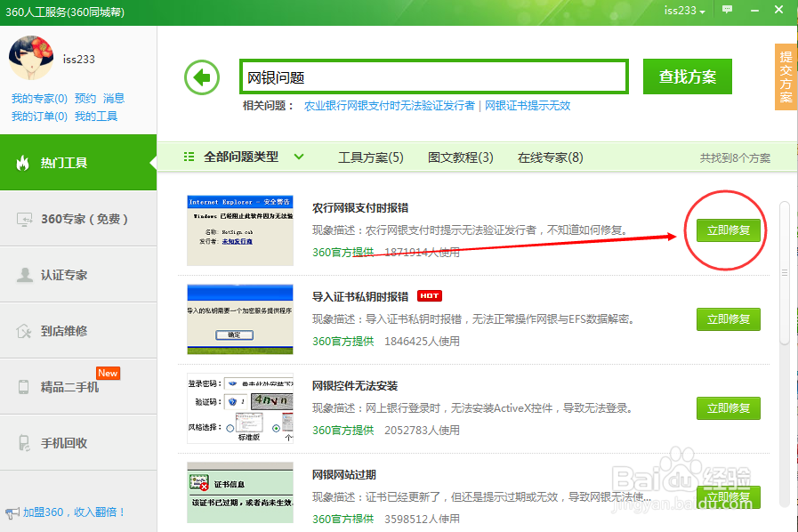This screenshot has height=532, width=798.
Task: Click the 提交方案 orange side tab
Action: [786, 77]
